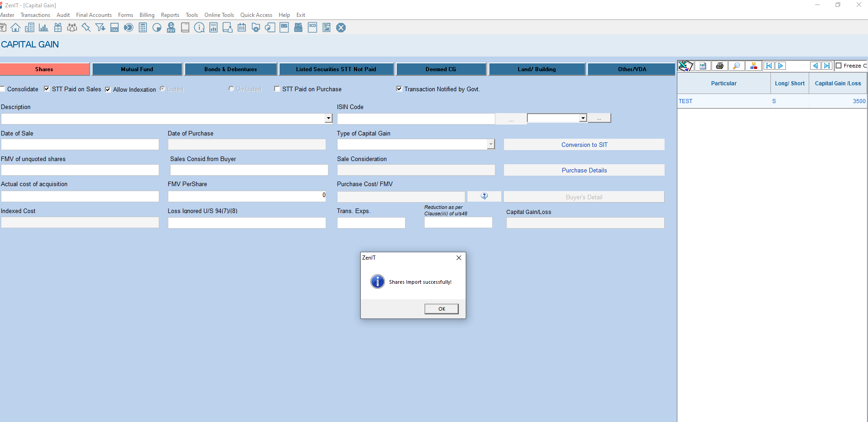This screenshot has width=868, height=422.
Task: Open the people group toolbar icon
Action: point(72,28)
